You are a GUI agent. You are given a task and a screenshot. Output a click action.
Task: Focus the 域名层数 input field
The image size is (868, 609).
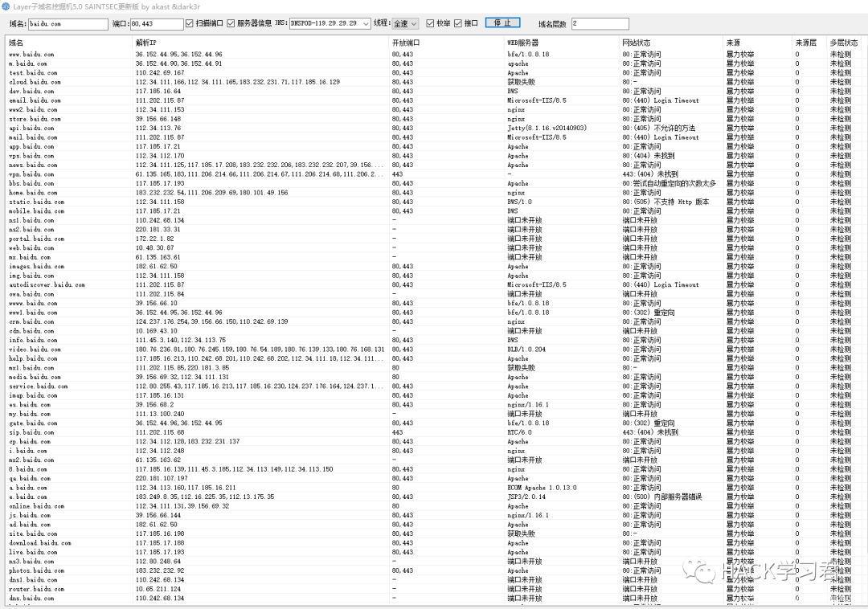(x=600, y=24)
